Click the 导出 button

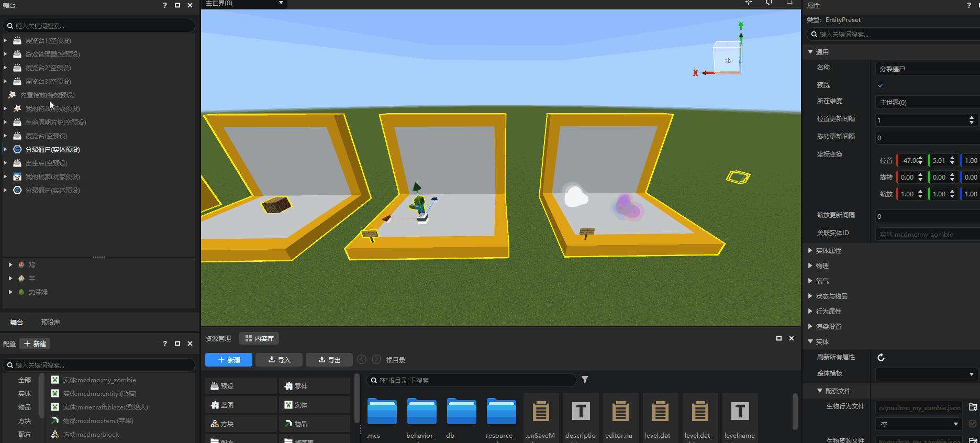click(329, 360)
